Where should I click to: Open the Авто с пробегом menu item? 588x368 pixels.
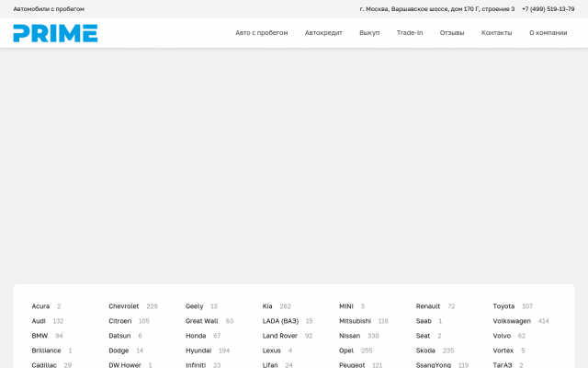(x=261, y=33)
